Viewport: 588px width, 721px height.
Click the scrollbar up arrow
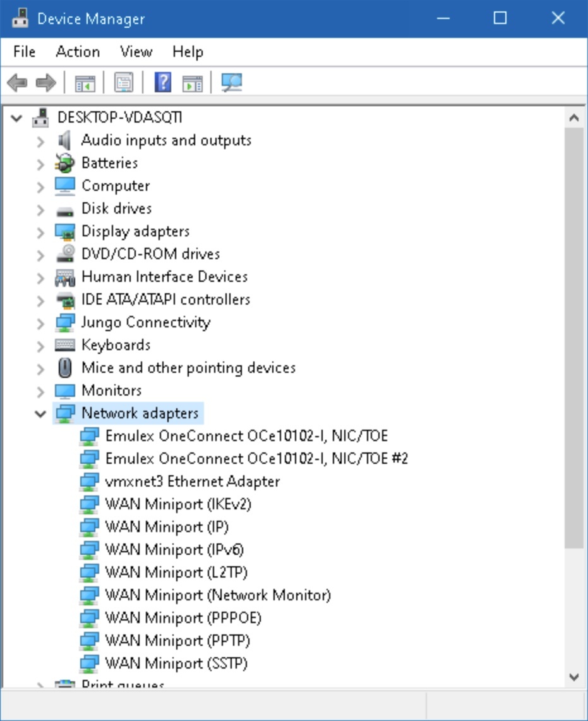573,118
